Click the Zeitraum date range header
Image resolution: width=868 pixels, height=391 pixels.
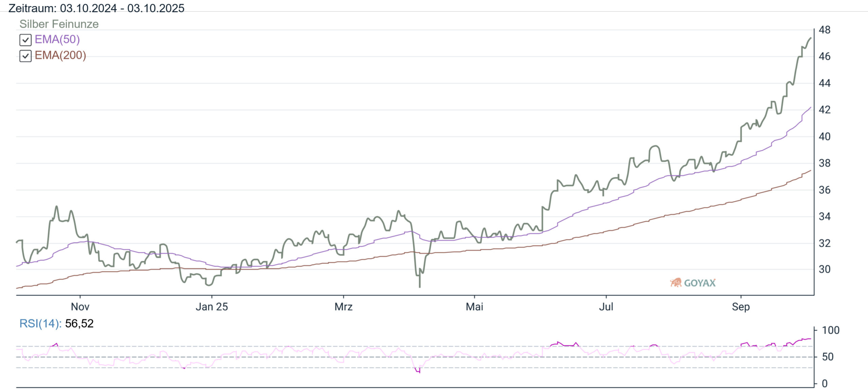(96, 8)
